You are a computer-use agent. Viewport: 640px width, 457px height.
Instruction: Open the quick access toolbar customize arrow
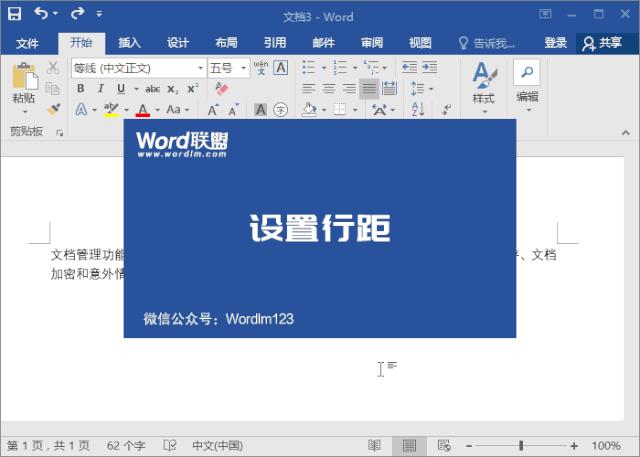coord(99,14)
